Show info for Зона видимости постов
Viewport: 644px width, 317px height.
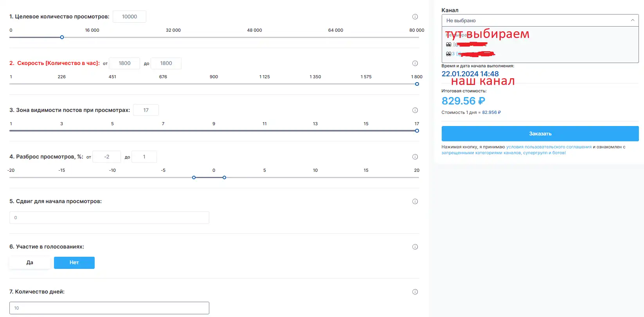pyautogui.click(x=415, y=110)
